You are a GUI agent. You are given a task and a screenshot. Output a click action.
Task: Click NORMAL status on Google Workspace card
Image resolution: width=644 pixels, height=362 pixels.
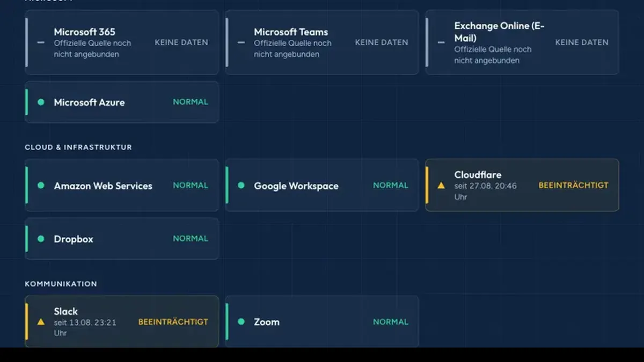391,185
